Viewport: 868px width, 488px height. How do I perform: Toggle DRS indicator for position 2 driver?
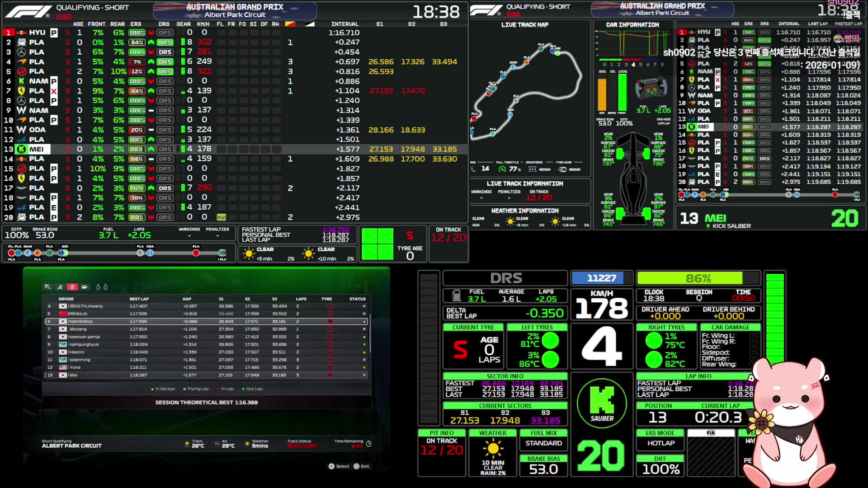click(165, 42)
